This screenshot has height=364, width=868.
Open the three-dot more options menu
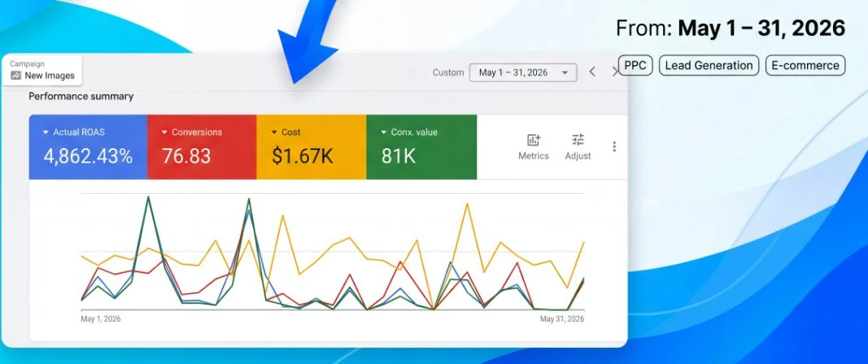coord(614,147)
